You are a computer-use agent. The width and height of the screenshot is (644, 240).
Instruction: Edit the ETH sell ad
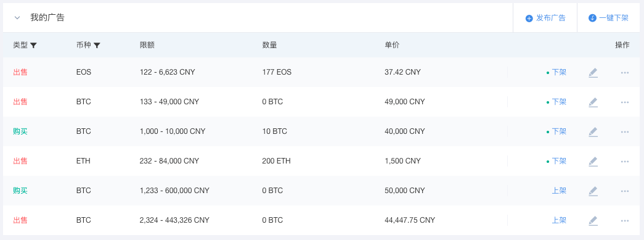pos(593,162)
